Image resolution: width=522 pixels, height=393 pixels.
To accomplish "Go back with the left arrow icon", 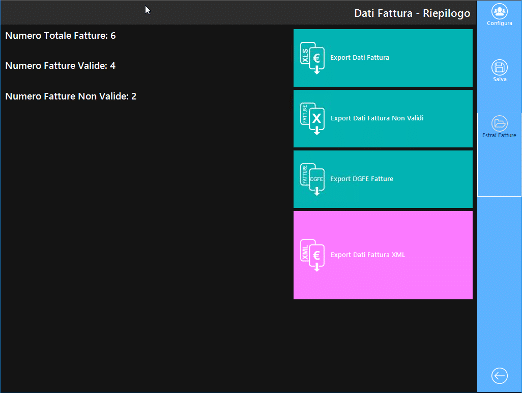I will tap(499, 376).
